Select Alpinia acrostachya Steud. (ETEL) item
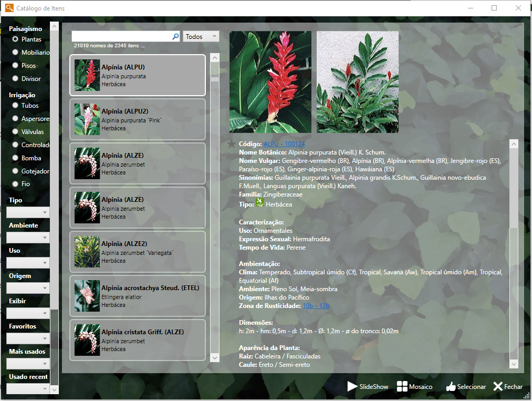 137,296
